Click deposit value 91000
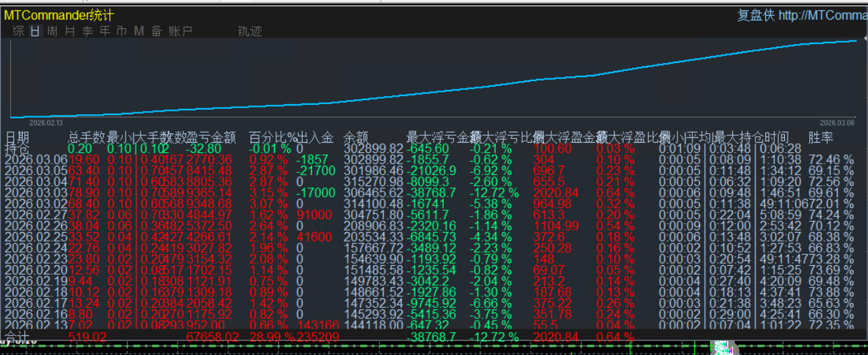Screen dimensions: 868x355 [313, 214]
